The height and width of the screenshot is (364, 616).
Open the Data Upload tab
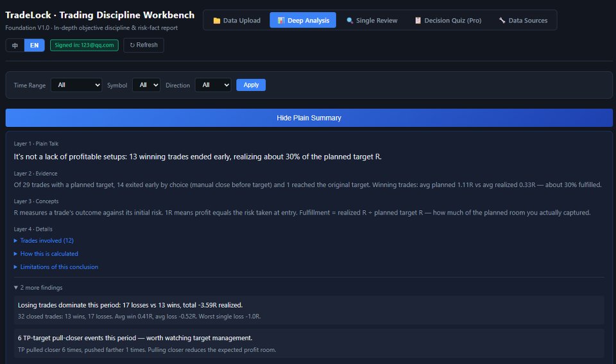(237, 21)
